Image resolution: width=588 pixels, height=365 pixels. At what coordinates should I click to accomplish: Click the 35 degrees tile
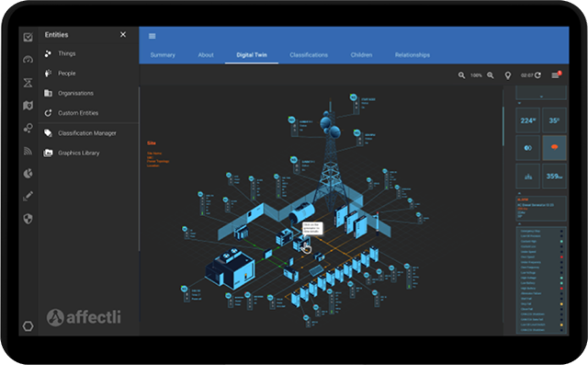pos(554,120)
